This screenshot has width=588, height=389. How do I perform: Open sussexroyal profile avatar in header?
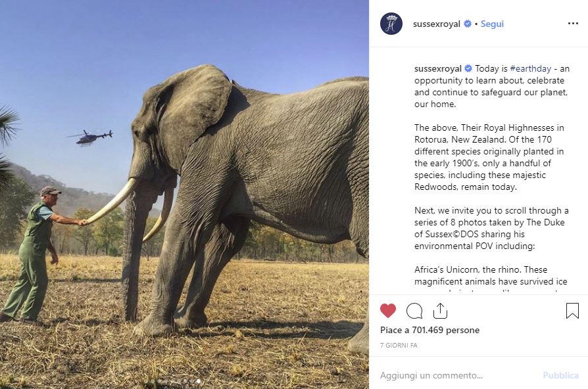[391, 24]
